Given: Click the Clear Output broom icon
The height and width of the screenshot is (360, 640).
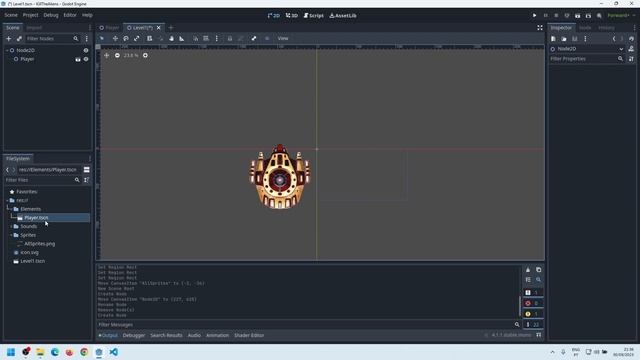Looking at the screenshot, I should pos(528,270).
